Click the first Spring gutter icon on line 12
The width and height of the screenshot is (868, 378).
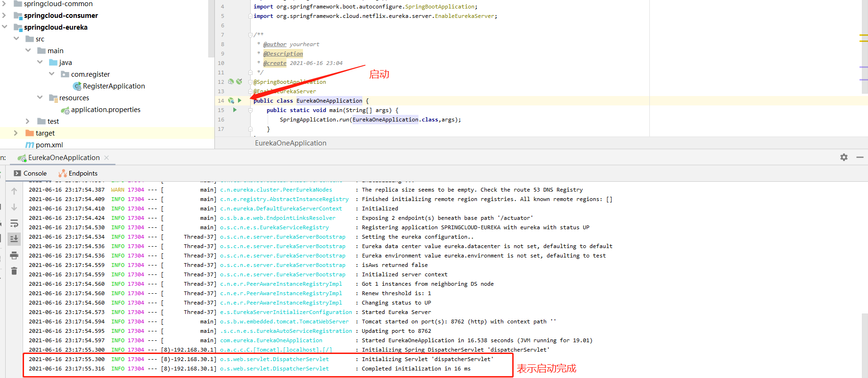point(231,81)
